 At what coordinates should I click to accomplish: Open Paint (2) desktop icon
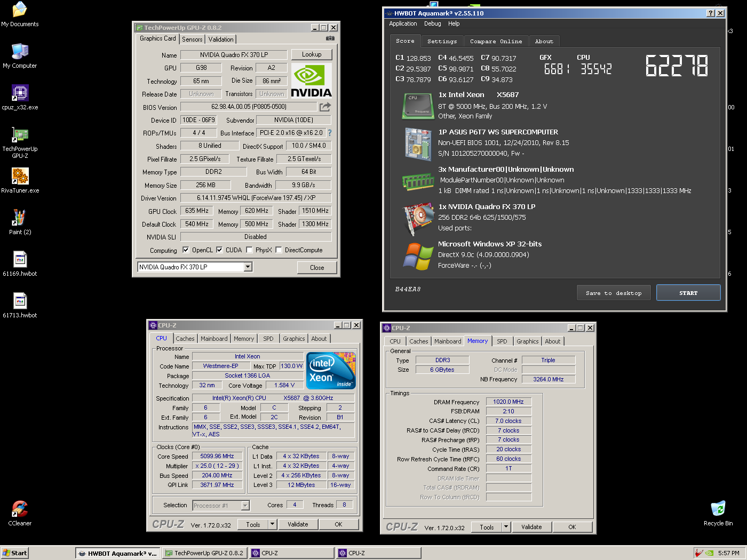[x=20, y=222]
